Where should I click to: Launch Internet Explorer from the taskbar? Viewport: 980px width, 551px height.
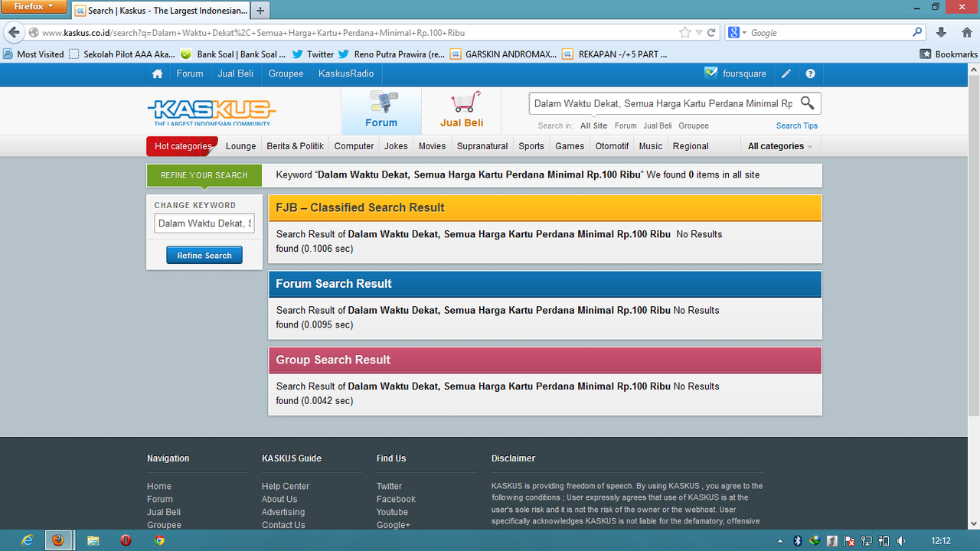27,540
